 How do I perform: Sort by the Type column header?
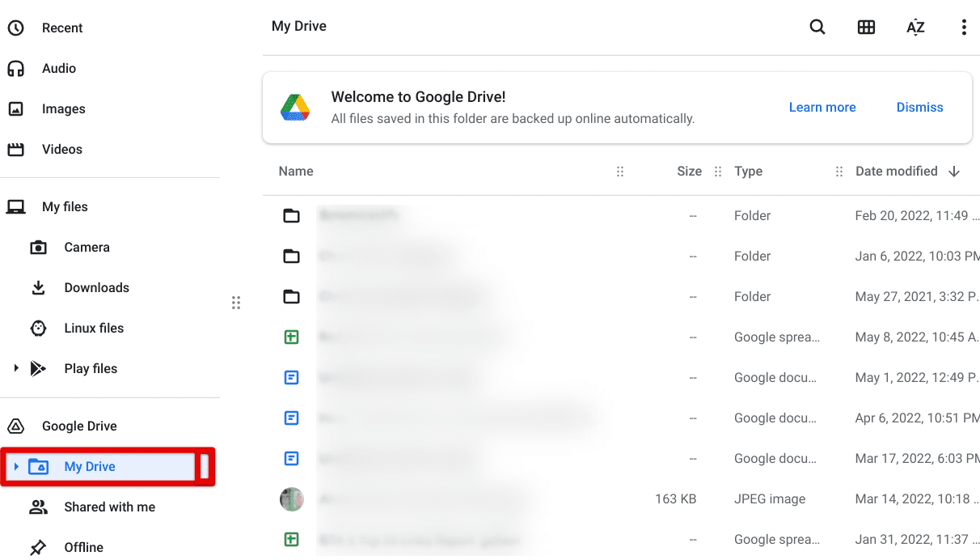pos(749,171)
